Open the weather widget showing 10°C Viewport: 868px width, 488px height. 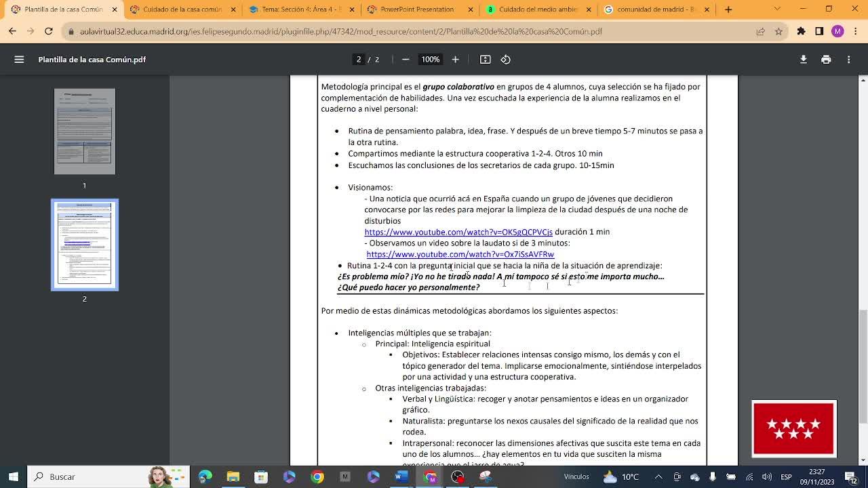tap(621, 476)
